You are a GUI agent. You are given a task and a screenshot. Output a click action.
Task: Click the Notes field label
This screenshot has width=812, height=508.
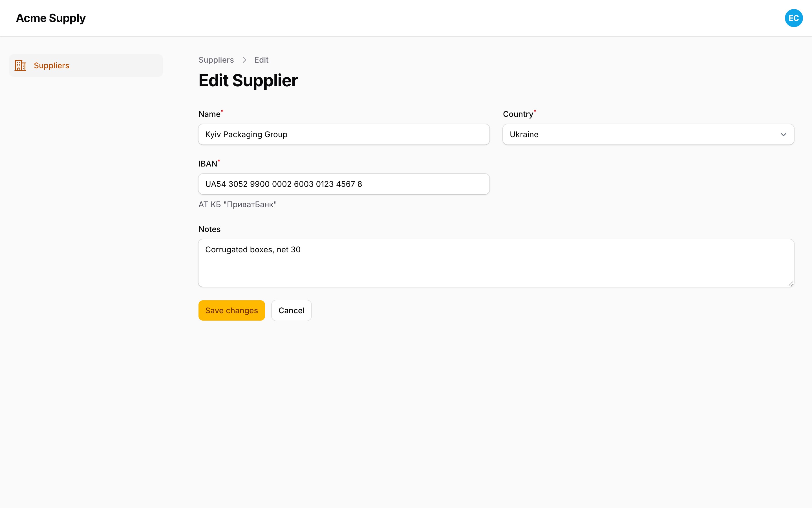click(x=209, y=229)
